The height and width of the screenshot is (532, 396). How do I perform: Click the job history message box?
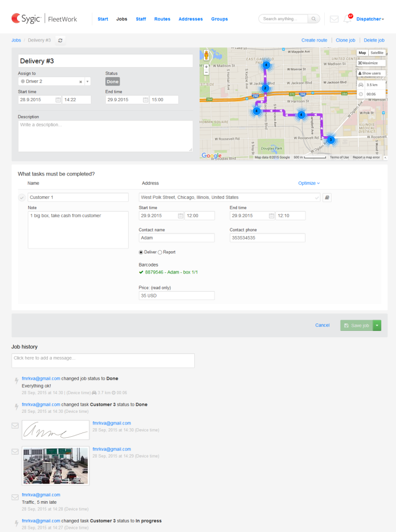[103, 361]
